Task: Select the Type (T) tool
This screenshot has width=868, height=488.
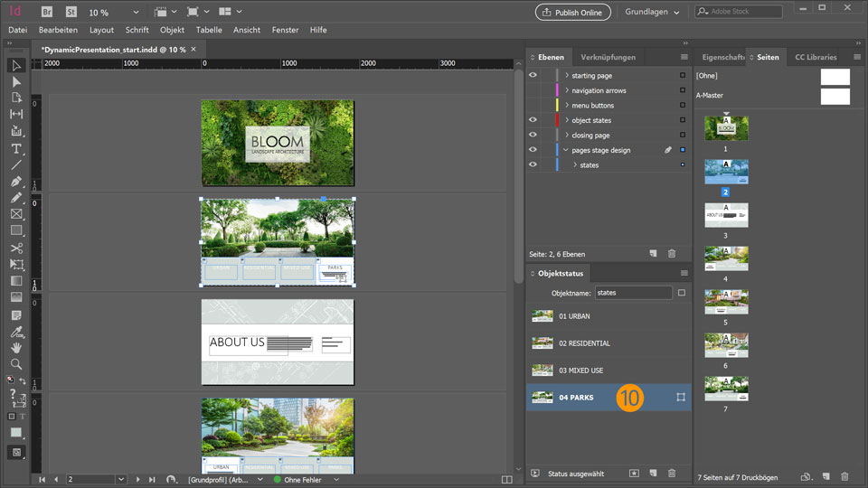Action: 16,149
